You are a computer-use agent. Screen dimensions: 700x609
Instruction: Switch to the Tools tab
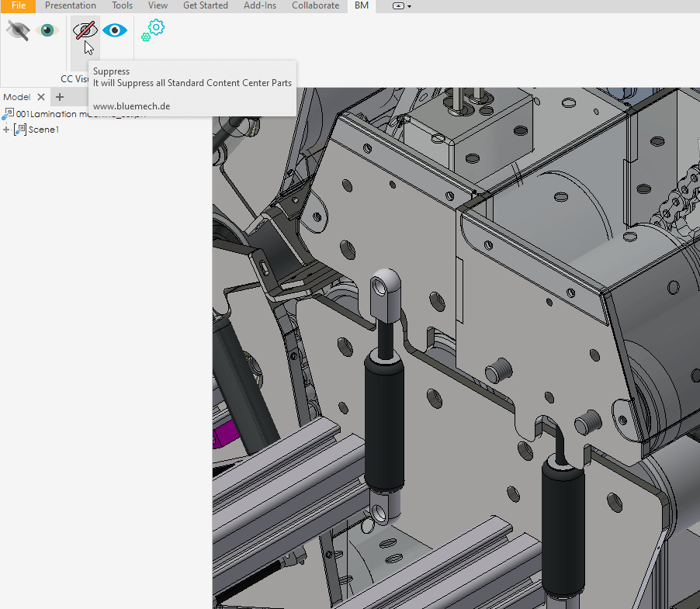pyautogui.click(x=122, y=5)
